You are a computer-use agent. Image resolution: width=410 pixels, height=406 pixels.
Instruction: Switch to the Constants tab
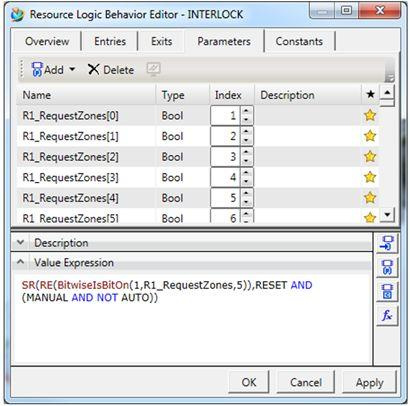pos(299,41)
